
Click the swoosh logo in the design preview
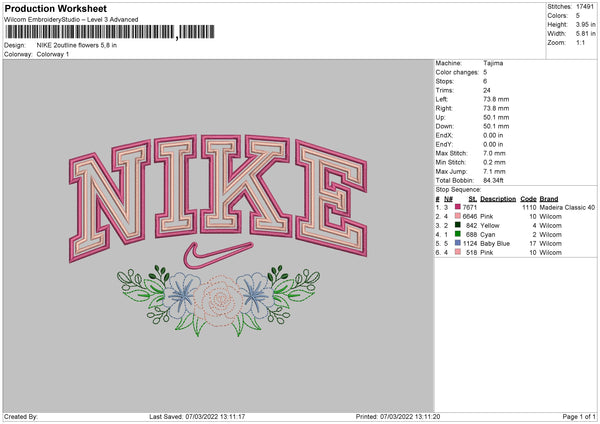click(x=218, y=255)
